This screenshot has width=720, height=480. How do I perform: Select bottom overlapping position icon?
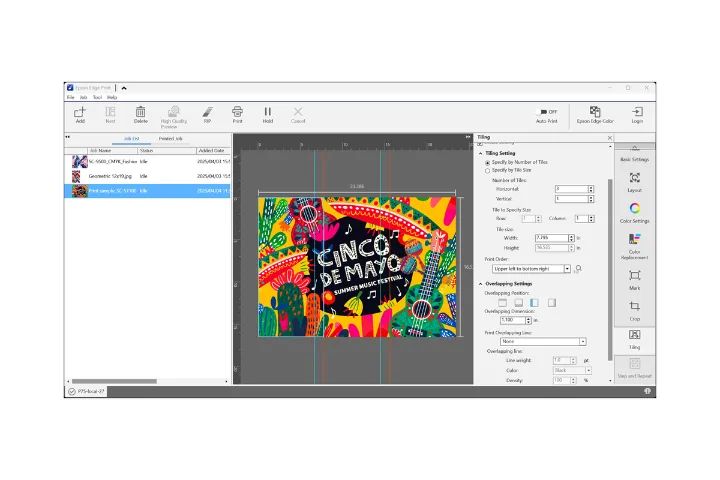[x=518, y=303]
